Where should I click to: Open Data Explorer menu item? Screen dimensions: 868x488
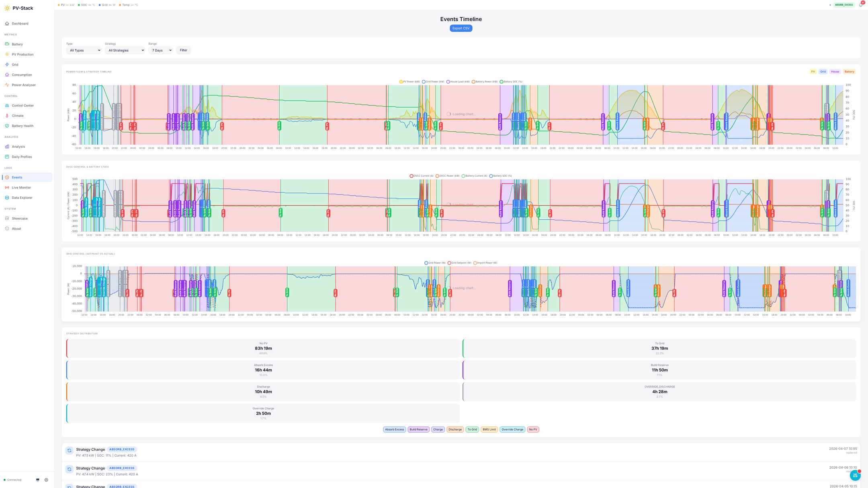coord(22,198)
